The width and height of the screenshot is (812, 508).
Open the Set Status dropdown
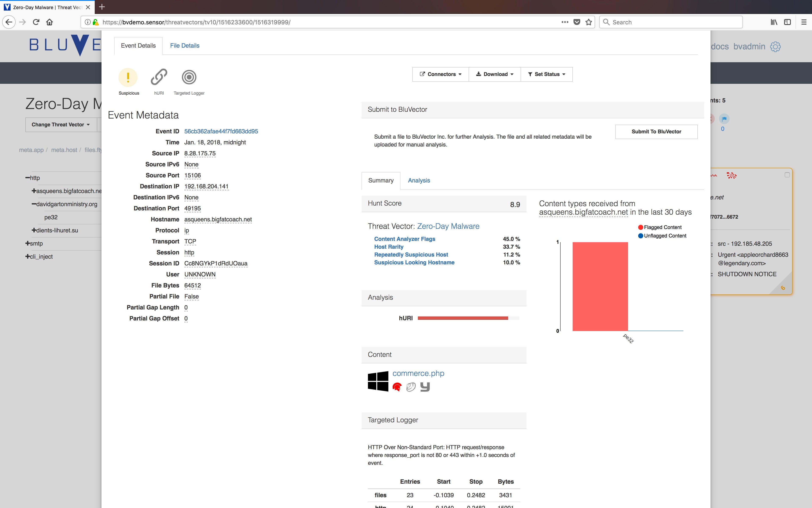click(x=547, y=74)
